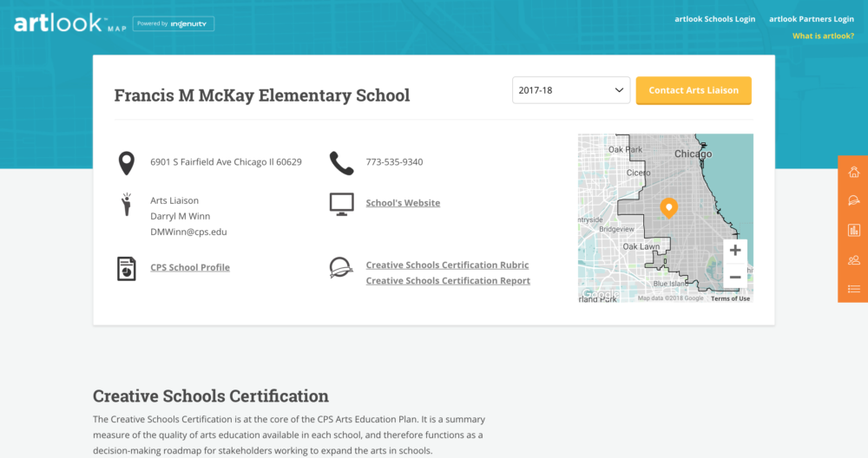The image size is (868, 458).
Task: Zoom in on the map
Action: pyautogui.click(x=735, y=251)
